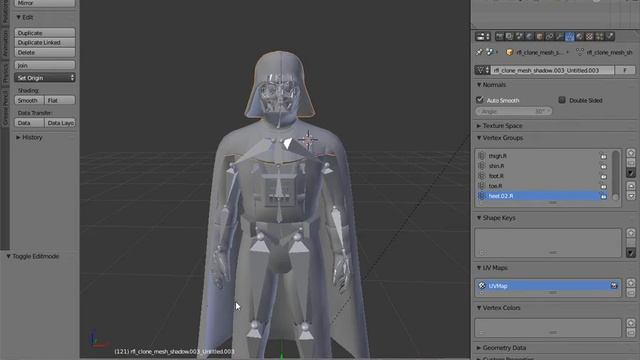Open the Physics properties tab
This screenshot has width=640, height=360.
coord(610,37)
